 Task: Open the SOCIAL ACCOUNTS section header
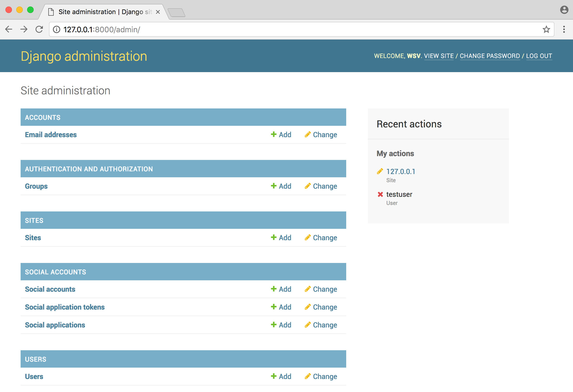pyautogui.click(x=55, y=272)
